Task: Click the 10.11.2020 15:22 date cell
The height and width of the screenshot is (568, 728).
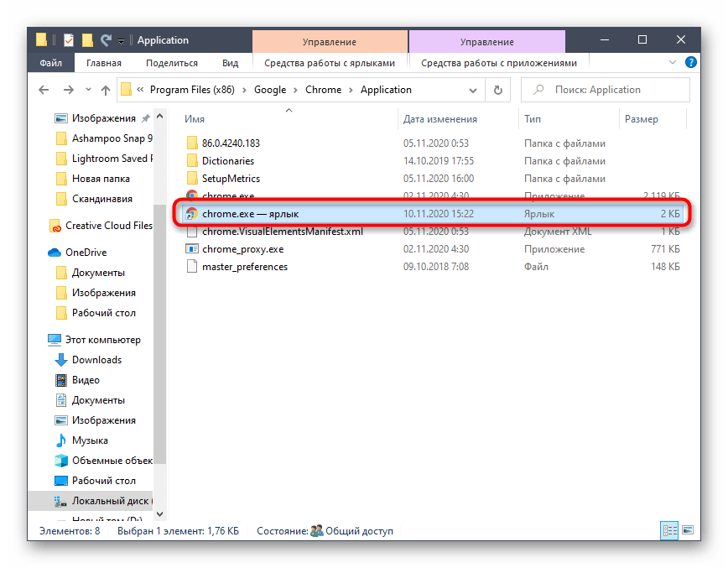Action: [x=439, y=214]
